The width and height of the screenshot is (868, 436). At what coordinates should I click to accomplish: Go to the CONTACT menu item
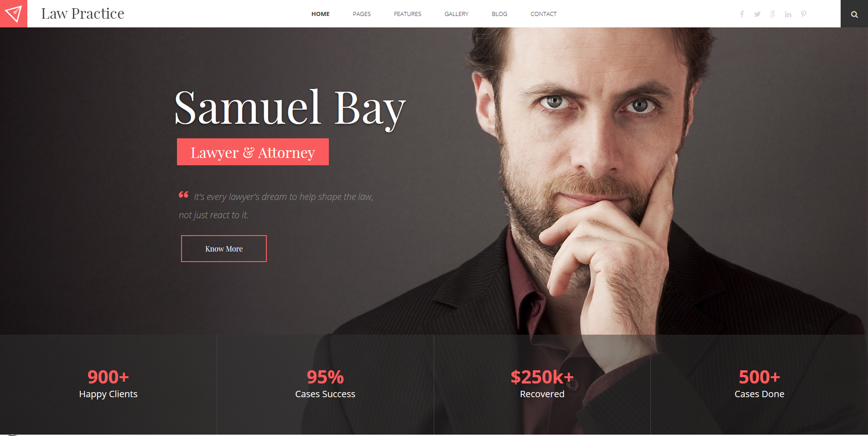click(543, 14)
